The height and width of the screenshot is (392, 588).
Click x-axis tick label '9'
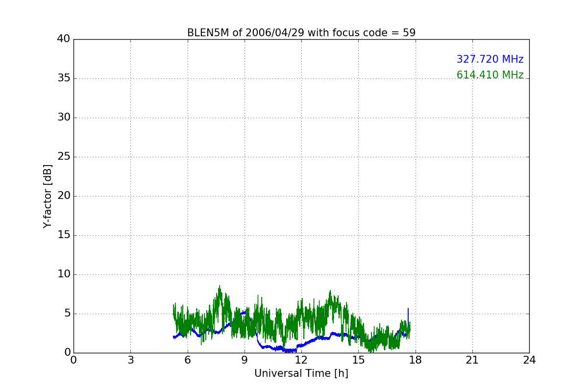coord(245,360)
